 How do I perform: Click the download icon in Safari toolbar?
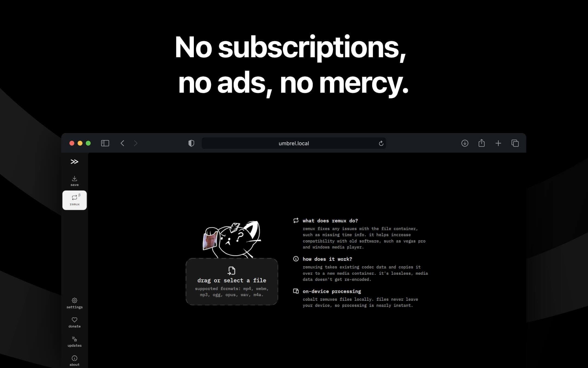coord(464,143)
